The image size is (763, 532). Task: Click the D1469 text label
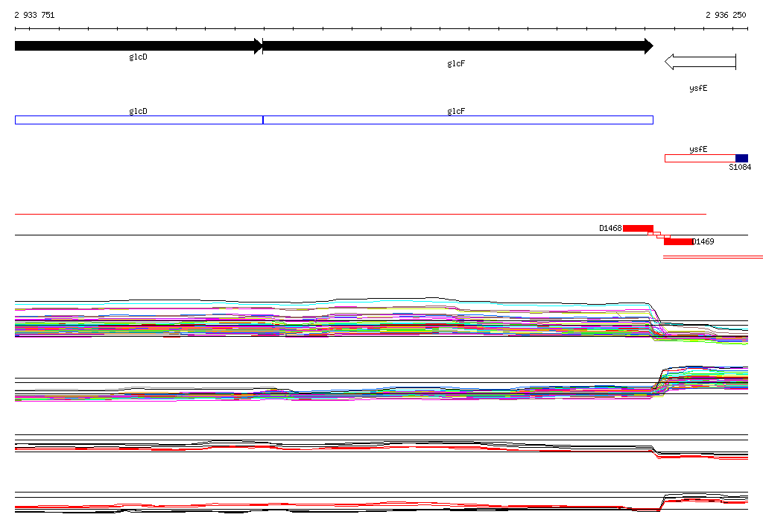click(703, 241)
